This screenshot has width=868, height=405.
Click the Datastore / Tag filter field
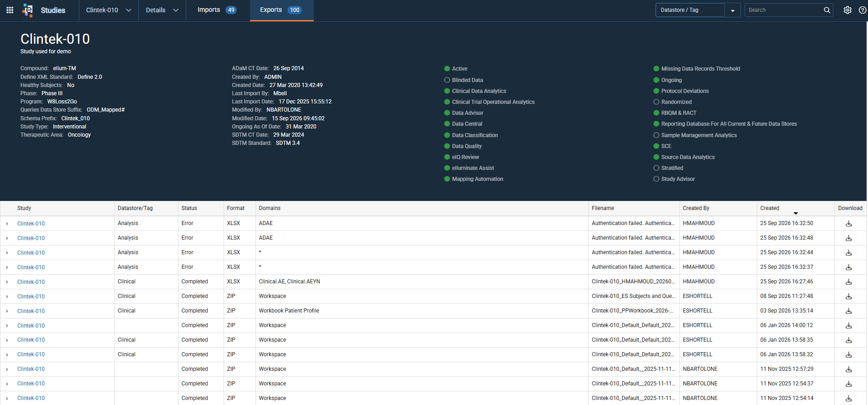coord(690,10)
